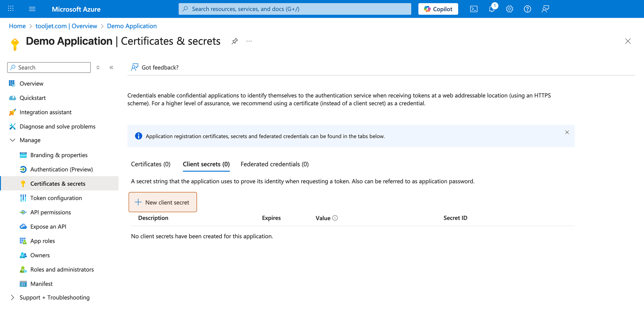Dismiss the info banner about credentials

pos(567,133)
